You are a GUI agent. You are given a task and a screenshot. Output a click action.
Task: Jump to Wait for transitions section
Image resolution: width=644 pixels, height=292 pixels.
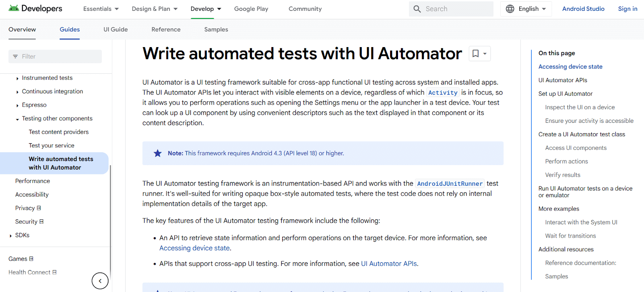570,236
